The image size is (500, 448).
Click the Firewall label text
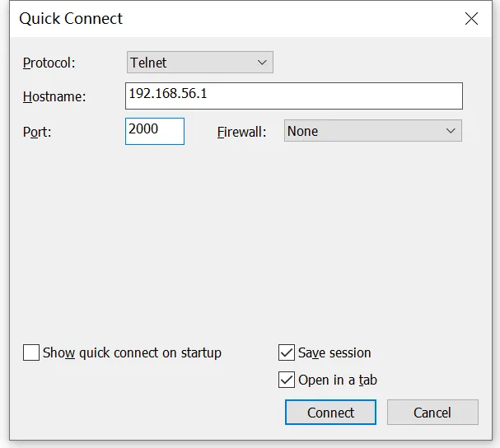(241, 132)
